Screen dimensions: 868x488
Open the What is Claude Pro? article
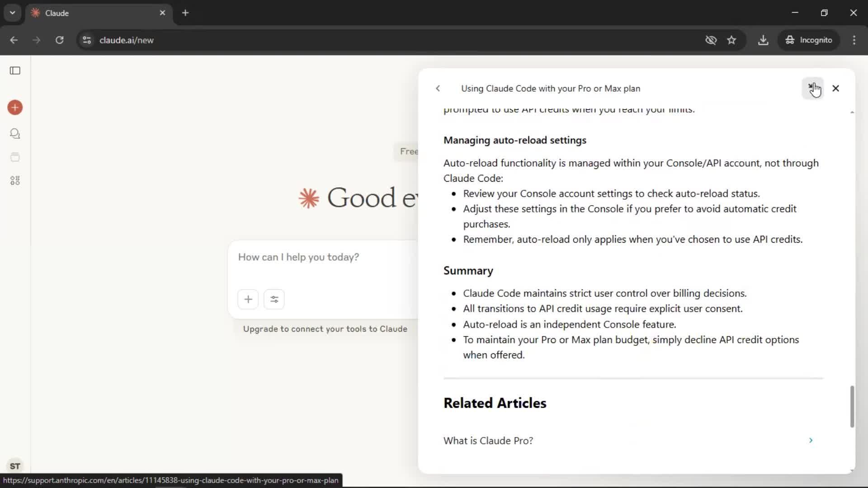[633, 441]
